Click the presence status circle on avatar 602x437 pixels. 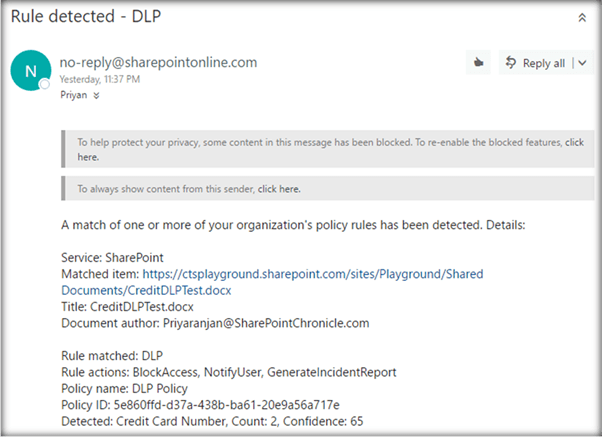tap(44, 85)
